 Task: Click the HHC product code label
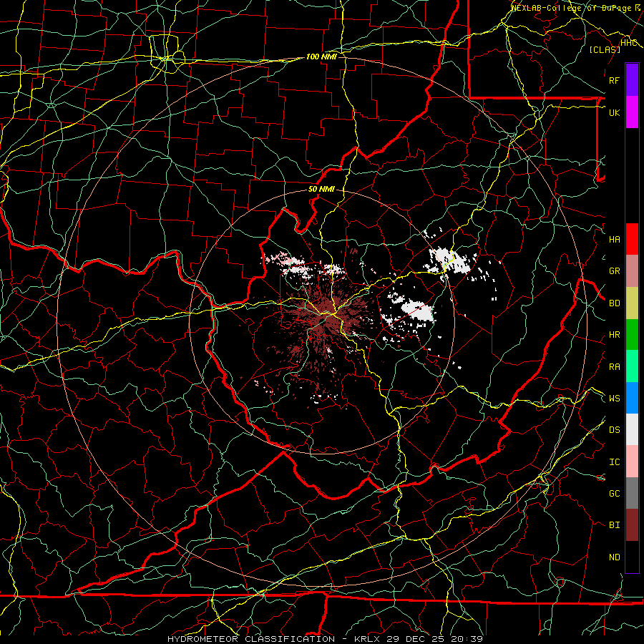pyautogui.click(x=628, y=43)
